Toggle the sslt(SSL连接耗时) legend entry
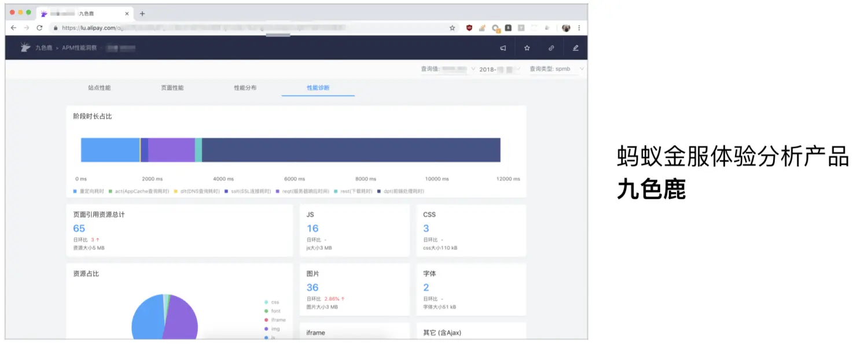The width and height of the screenshot is (868, 347). (x=248, y=191)
